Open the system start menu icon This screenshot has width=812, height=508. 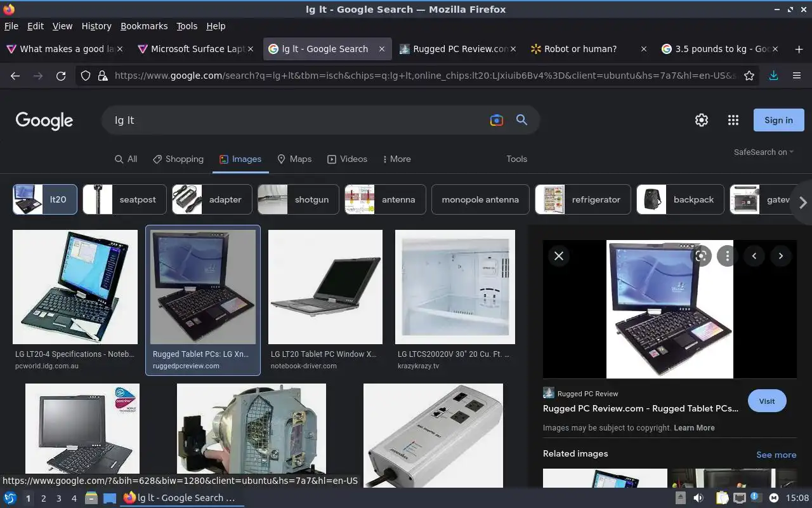pos(10,498)
